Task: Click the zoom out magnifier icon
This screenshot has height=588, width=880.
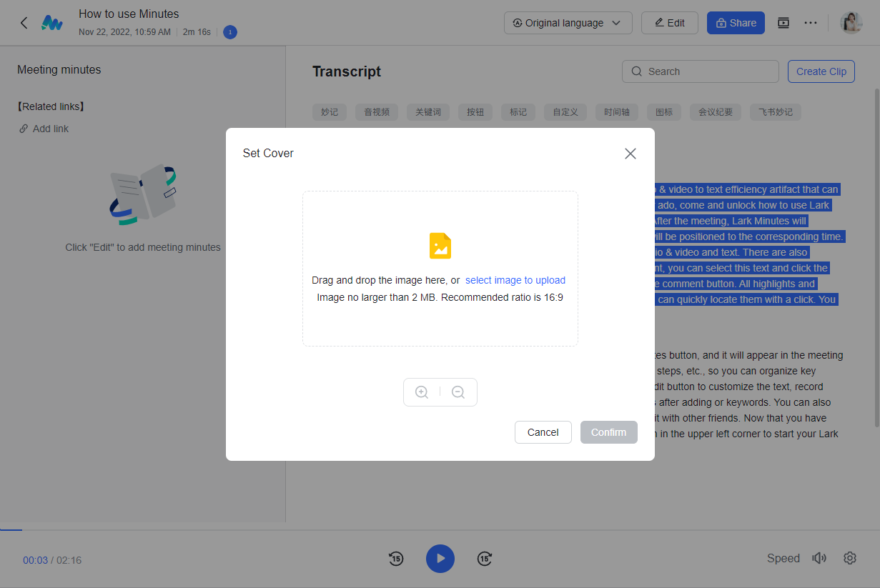Action: [x=458, y=392]
